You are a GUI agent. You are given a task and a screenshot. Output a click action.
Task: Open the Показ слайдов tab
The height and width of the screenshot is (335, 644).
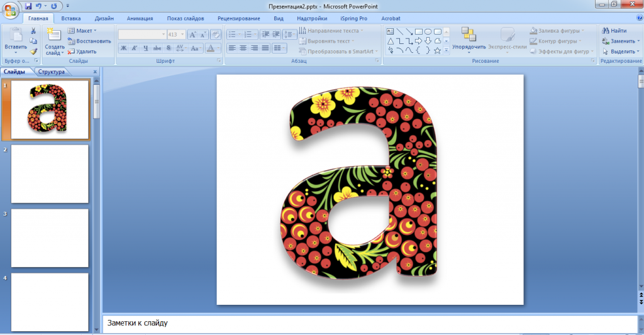click(186, 18)
